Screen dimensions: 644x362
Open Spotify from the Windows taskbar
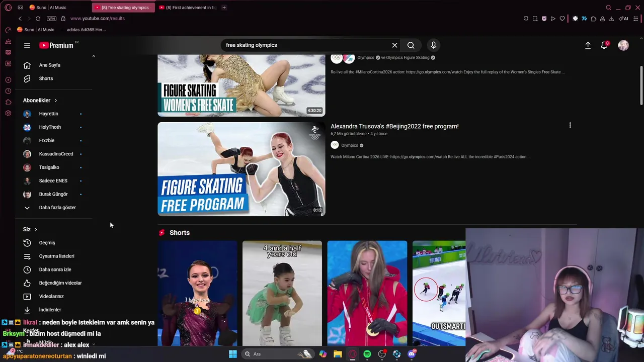pos(367,354)
